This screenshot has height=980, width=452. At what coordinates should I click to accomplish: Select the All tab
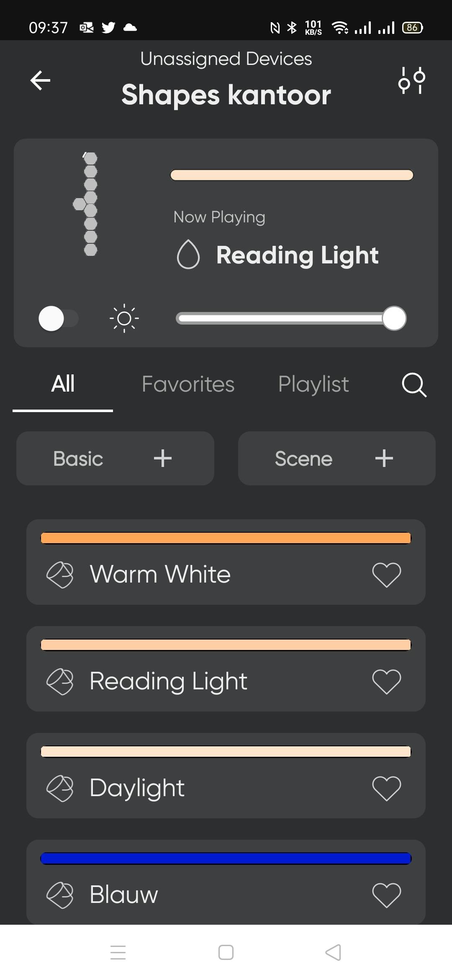[63, 384]
